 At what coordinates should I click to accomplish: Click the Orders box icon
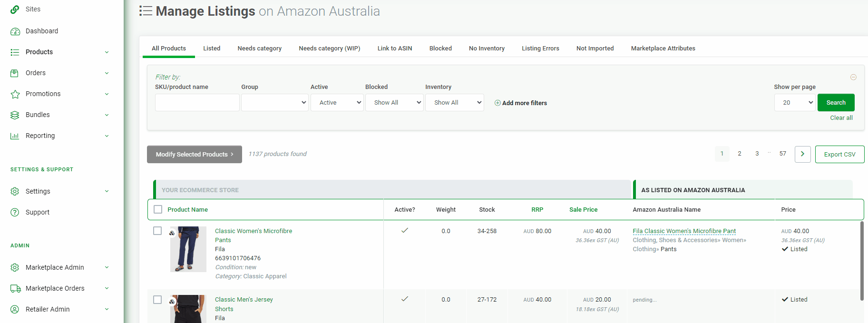point(15,73)
